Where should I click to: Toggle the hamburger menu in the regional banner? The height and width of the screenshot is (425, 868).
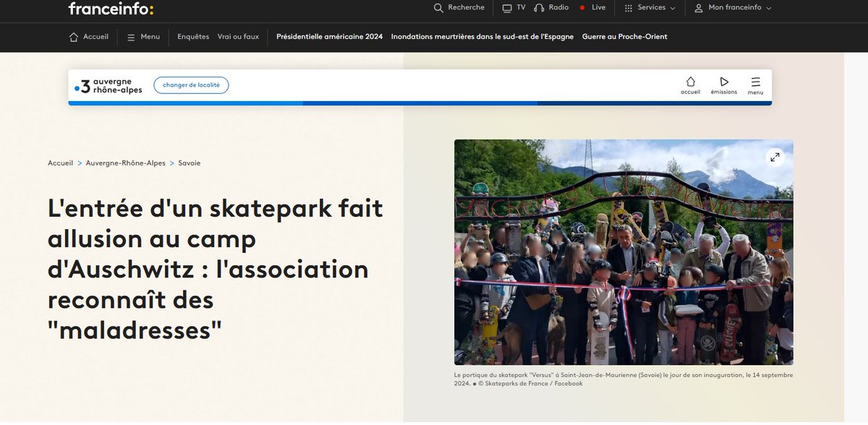coord(755,81)
